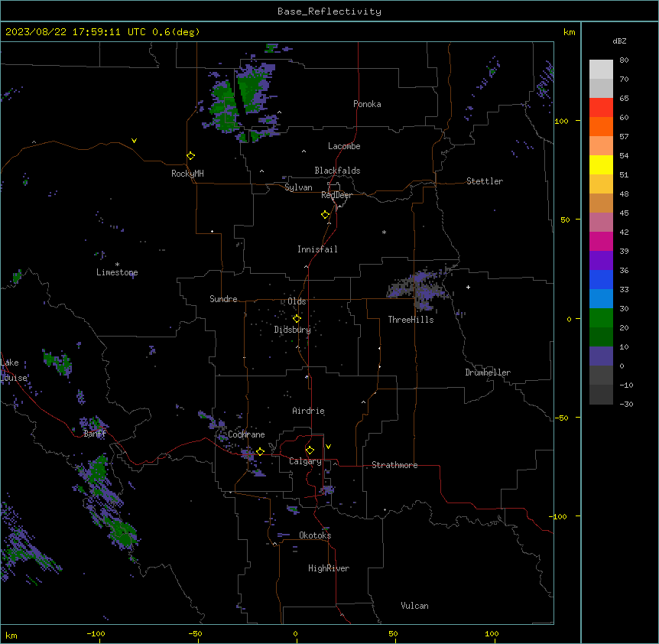Click the yellow diamond marker above Calgary

(310, 450)
